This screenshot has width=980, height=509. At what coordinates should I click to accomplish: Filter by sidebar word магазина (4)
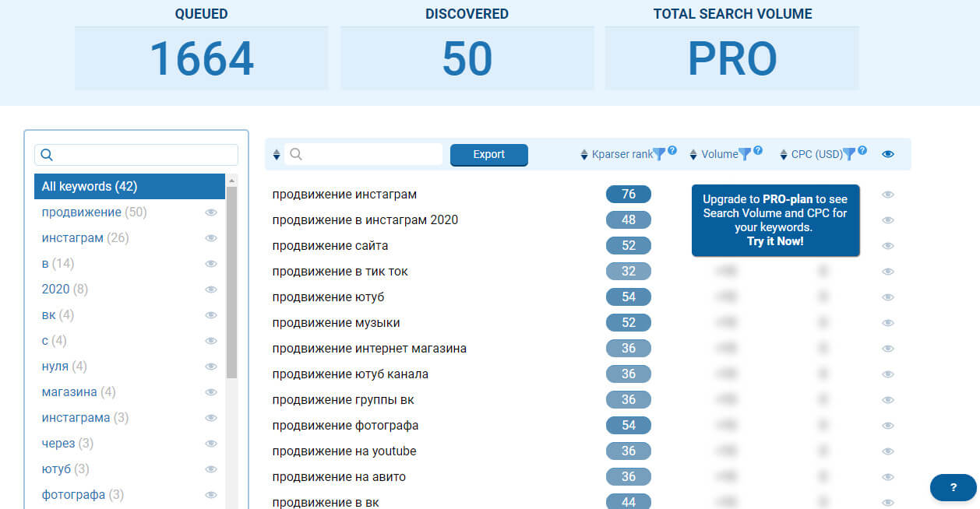click(79, 392)
